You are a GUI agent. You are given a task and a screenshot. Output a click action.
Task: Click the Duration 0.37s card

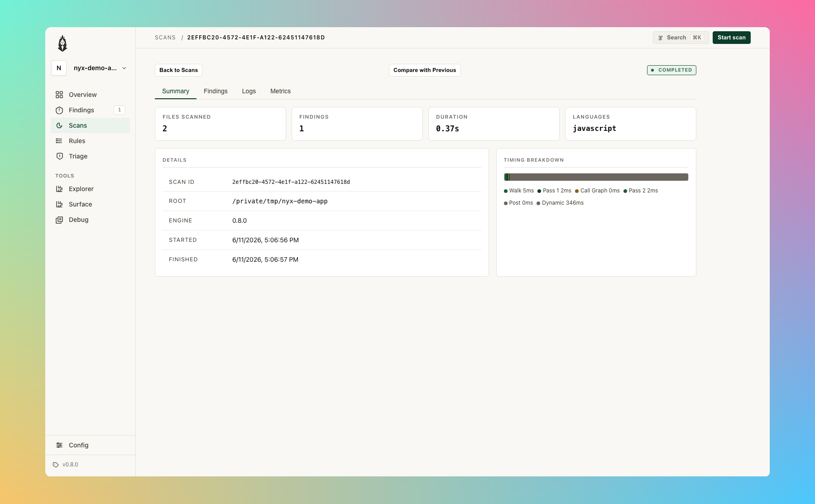[x=494, y=124]
